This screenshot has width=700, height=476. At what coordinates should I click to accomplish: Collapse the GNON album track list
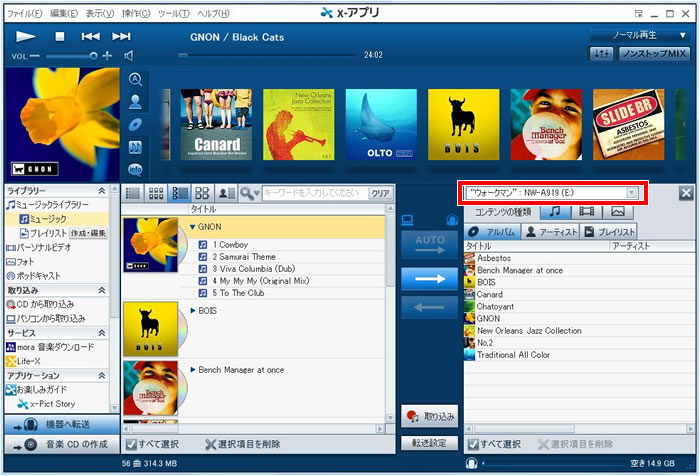point(192,227)
